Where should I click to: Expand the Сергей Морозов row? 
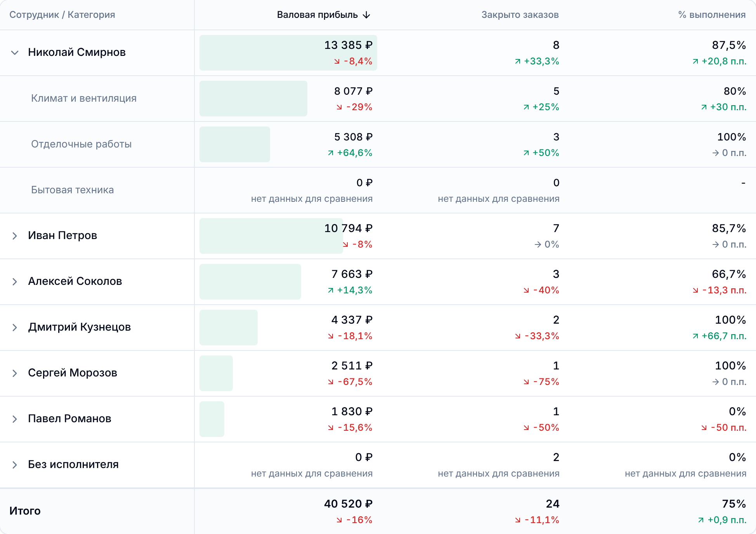(x=15, y=373)
